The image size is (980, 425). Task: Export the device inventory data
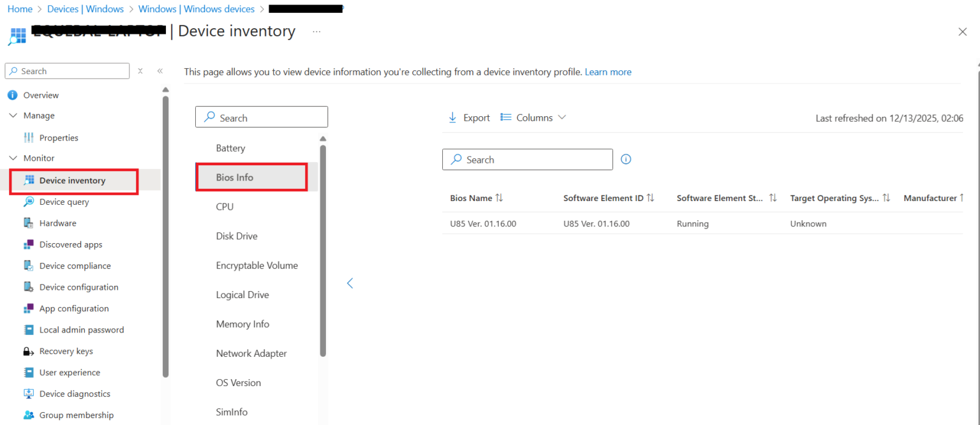coord(469,117)
